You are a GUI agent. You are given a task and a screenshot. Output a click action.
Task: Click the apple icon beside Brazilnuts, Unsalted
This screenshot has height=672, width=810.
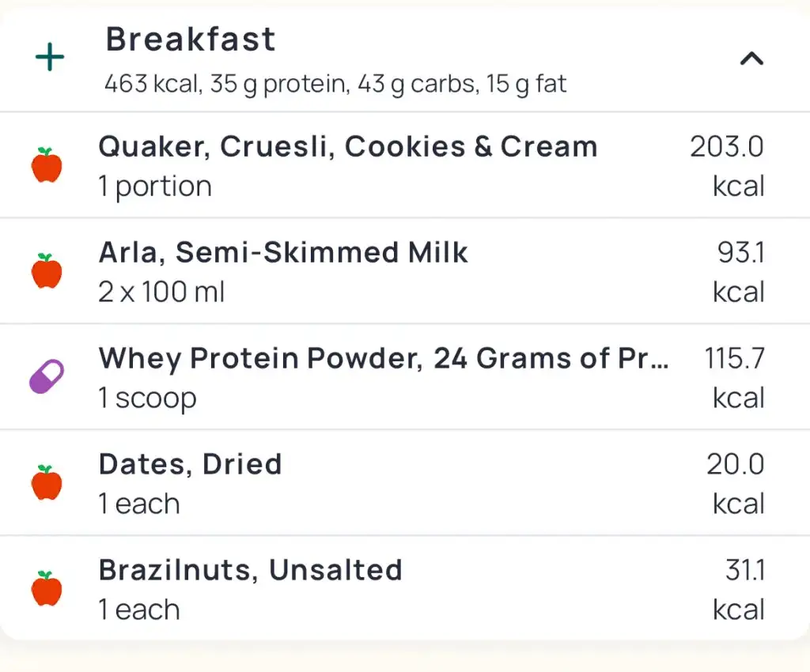click(x=47, y=589)
